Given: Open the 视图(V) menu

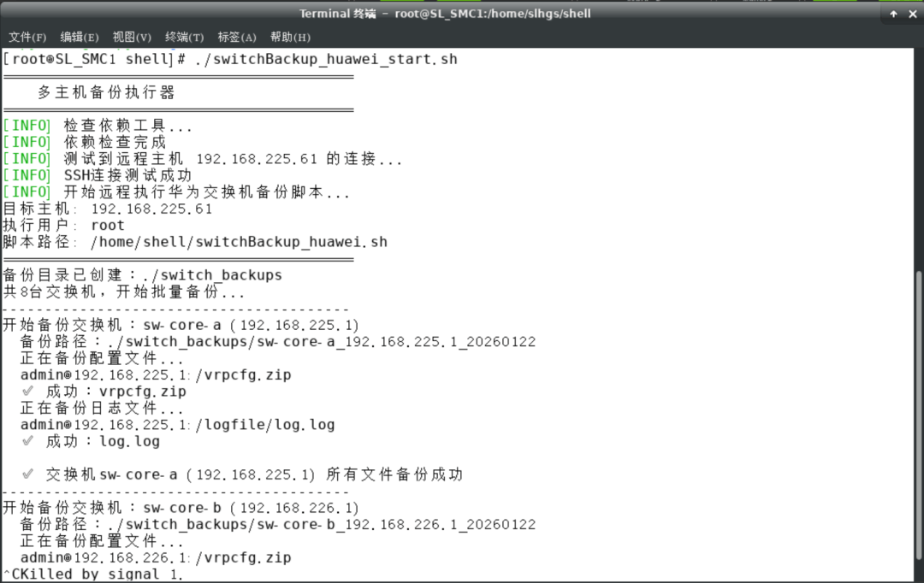Looking at the screenshot, I should click(132, 38).
